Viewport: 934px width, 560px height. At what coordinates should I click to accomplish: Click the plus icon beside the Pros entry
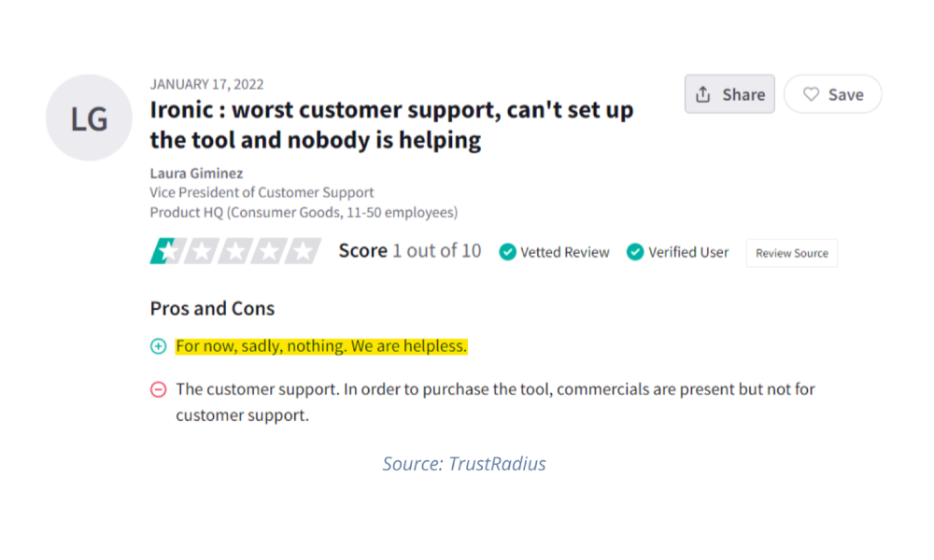pyautogui.click(x=157, y=345)
